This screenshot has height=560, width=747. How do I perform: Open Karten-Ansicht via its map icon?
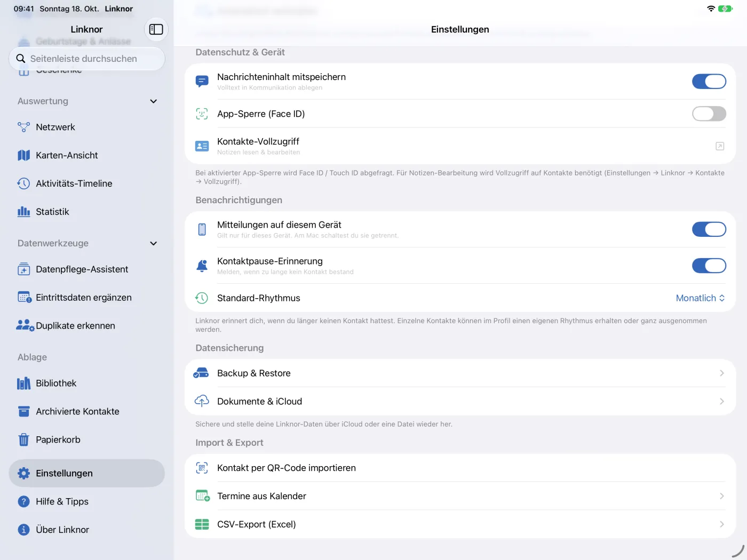(x=23, y=155)
